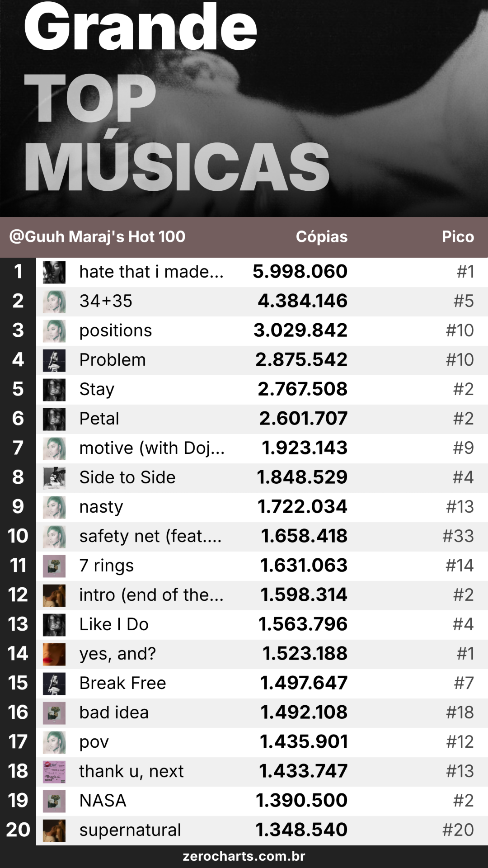Click copies count 1.923.143 for motive
Image resolution: width=488 pixels, height=868 pixels.
[305, 448]
